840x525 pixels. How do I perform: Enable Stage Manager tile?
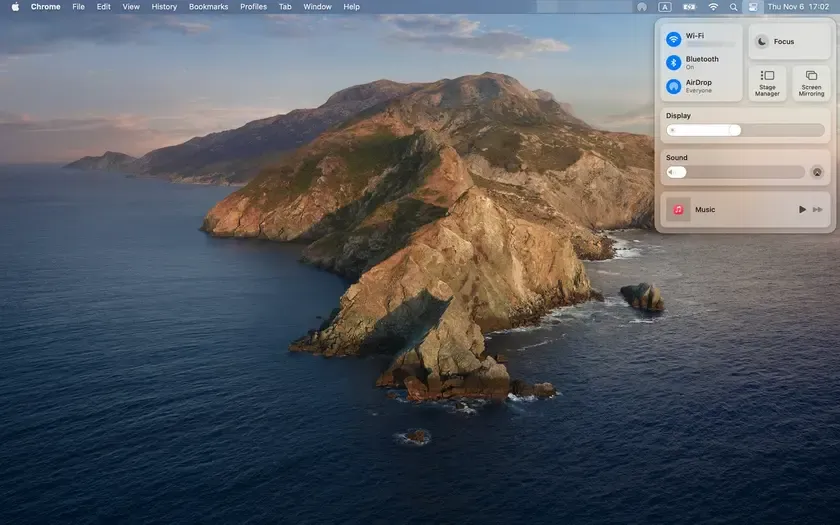point(767,83)
